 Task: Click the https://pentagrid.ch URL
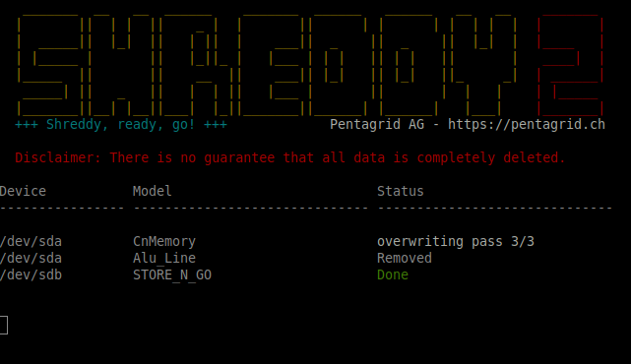pos(527,125)
